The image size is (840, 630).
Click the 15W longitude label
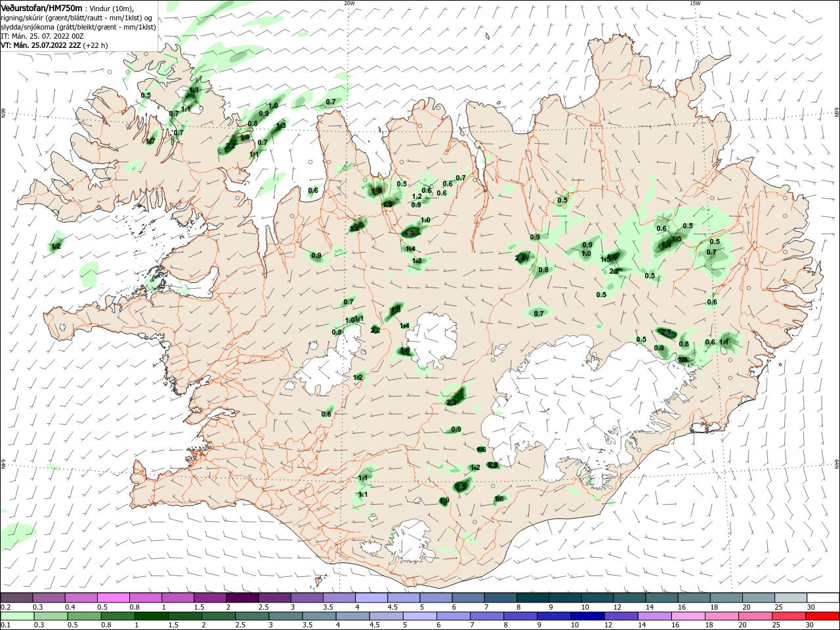(695, 3)
